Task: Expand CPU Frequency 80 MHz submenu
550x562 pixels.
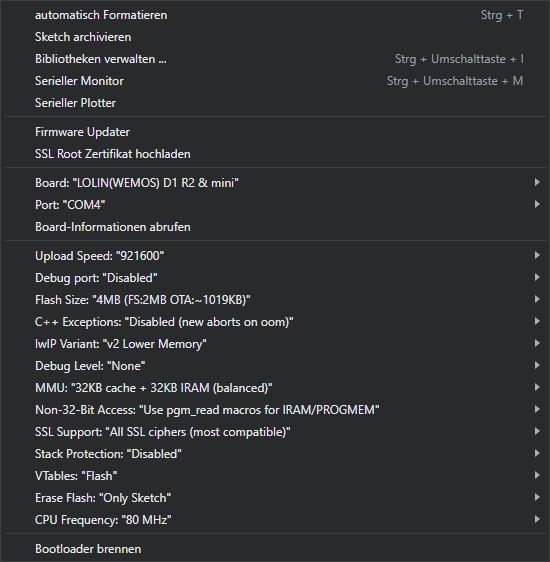Action: pyautogui.click(x=275, y=520)
